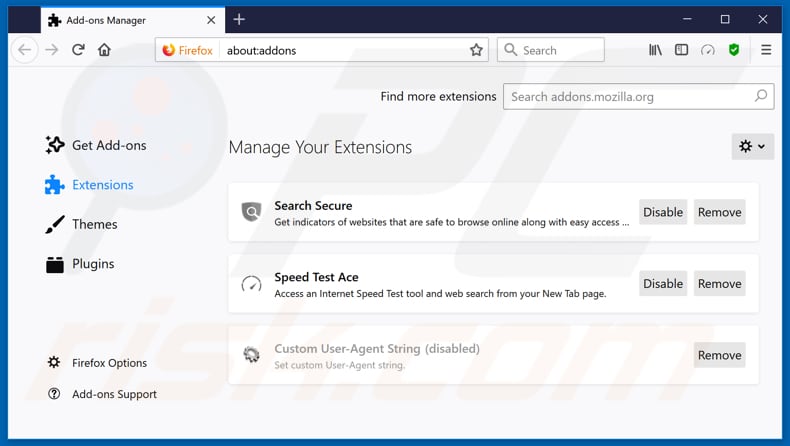The height and width of the screenshot is (446, 790).
Task: Remove the Speed Test Ace extension
Action: point(719,284)
